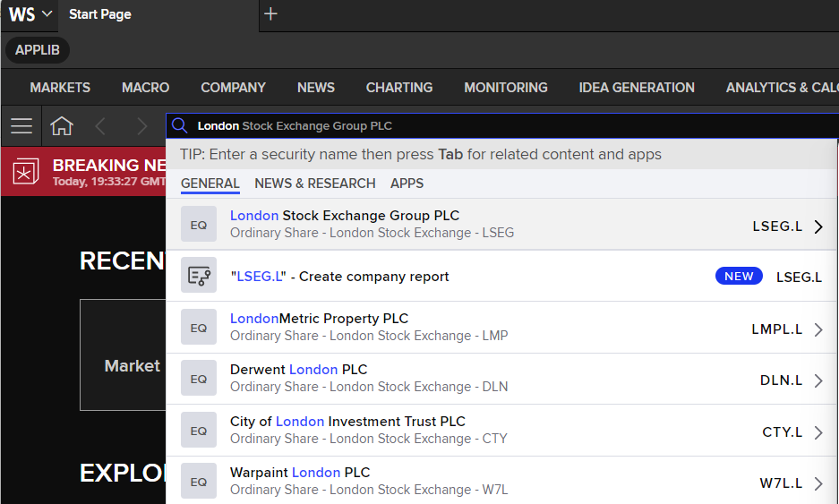Click the W7L.L ticker text
Image resolution: width=839 pixels, height=504 pixels.
coord(781,483)
